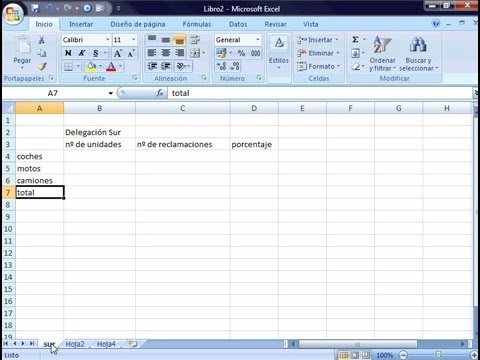Open the Formato cells menu
480x360 pixels.
[x=319, y=66]
